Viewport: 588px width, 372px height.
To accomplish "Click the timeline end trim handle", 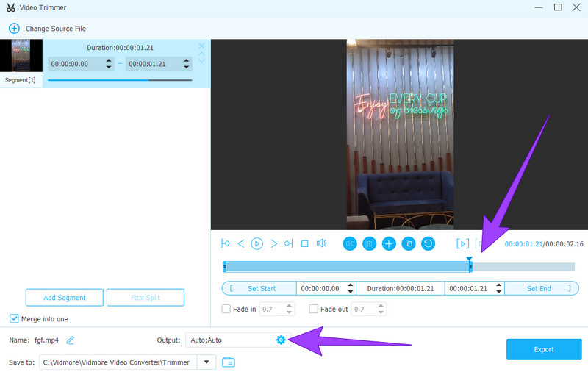I will click(470, 267).
